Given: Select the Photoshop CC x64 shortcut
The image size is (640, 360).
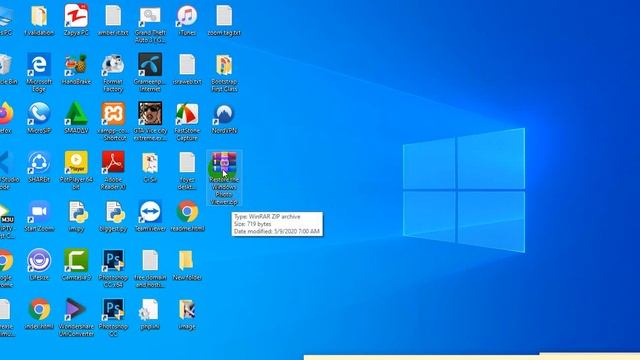Looking at the screenshot, I should point(113,260).
